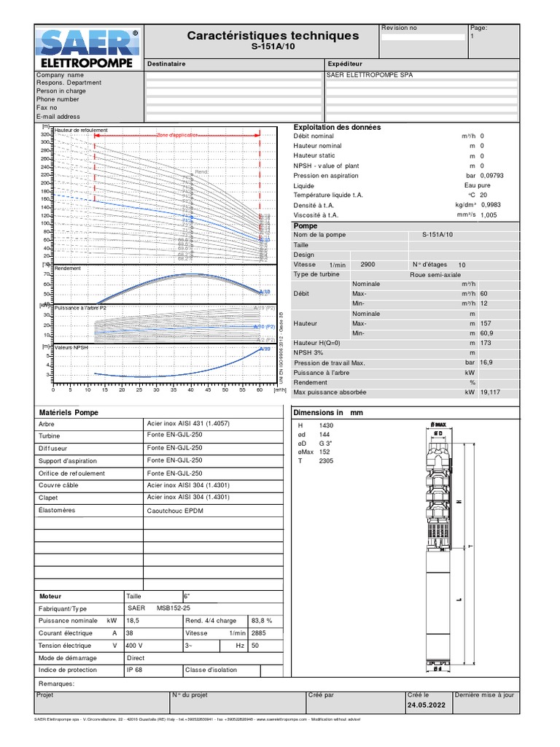Click the Hauteur de refoulement chart
560x747 pixels.
(x=165, y=195)
